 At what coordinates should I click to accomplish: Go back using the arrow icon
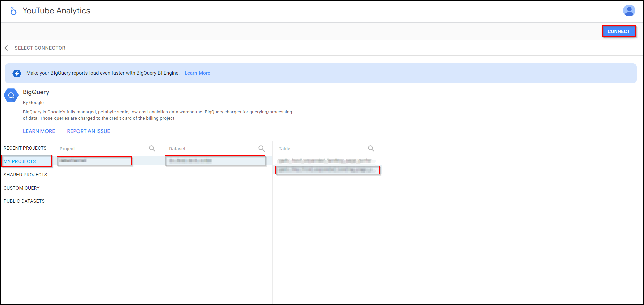(x=7, y=48)
